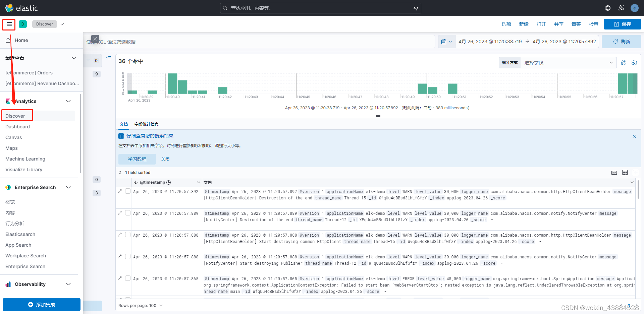The width and height of the screenshot is (644, 314).
Task: Click 新建 in the top menu
Action: (x=524, y=24)
